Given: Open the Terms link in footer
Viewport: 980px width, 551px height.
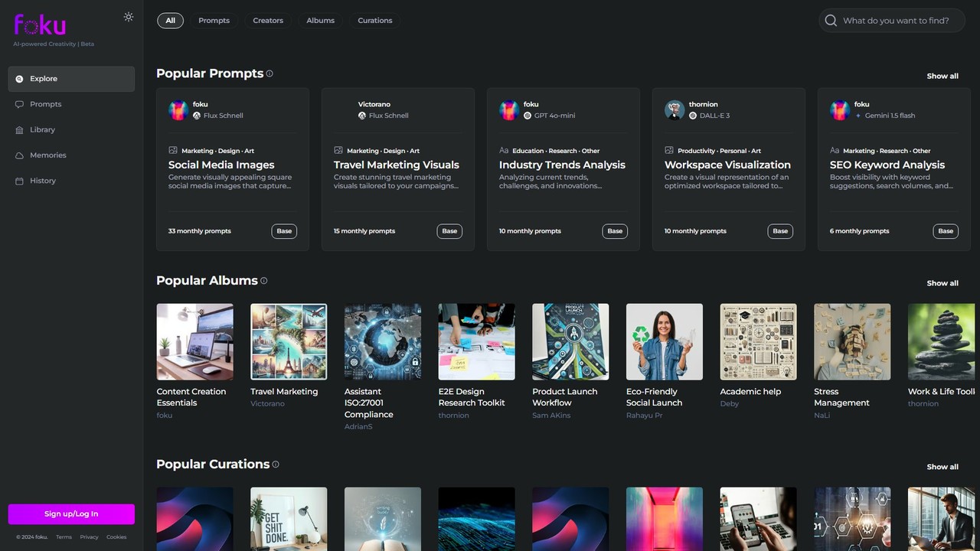Looking at the screenshot, I should click(x=64, y=537).
